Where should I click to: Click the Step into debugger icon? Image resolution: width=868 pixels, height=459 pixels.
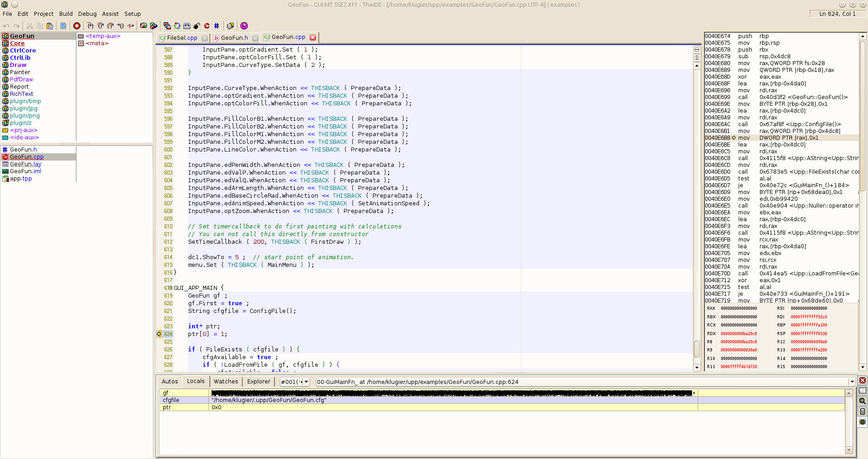(x=90, y=26)
